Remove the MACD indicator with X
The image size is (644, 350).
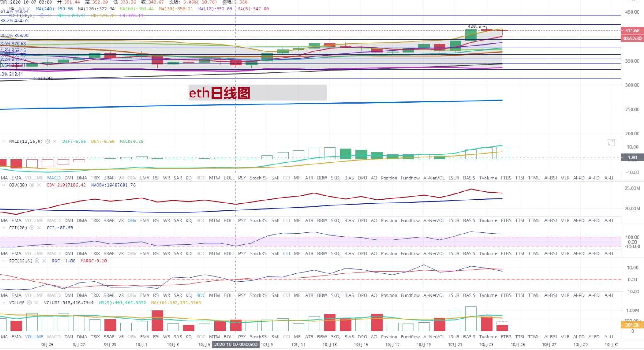pyautogui.click(x=55, y=142)
